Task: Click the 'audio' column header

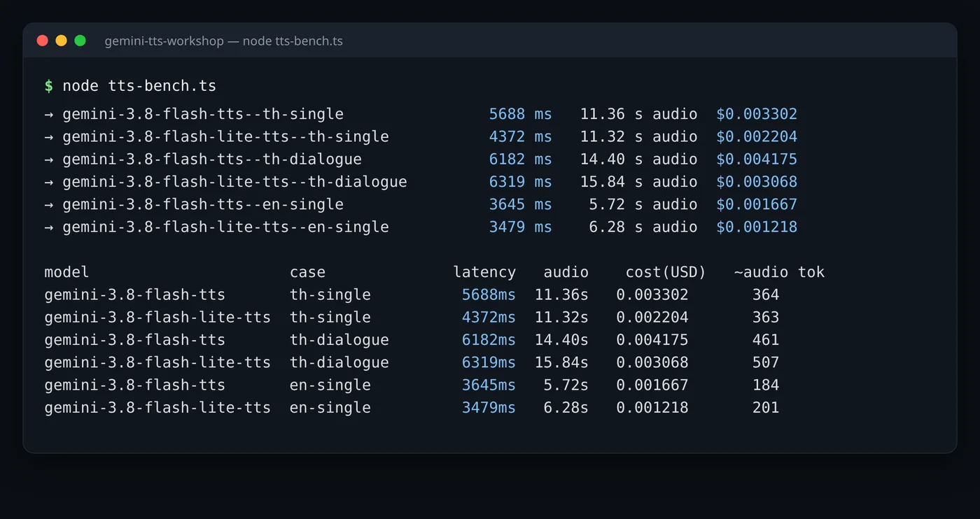Action: [566, 272]
